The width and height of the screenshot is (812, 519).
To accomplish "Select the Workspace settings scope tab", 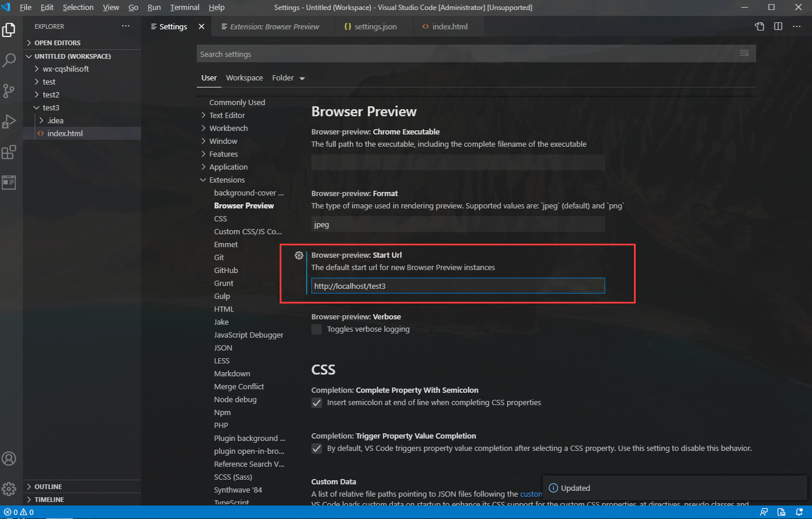I will (x=244, y=78).
